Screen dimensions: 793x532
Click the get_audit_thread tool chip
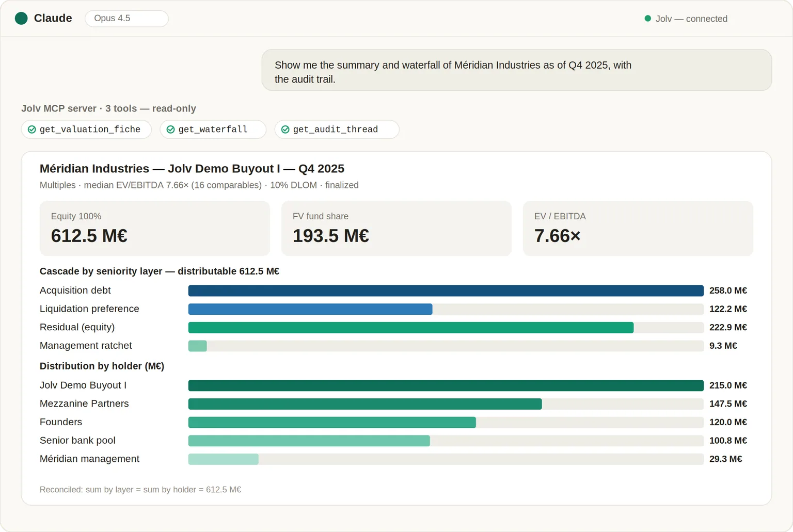[x=337, y=130]
